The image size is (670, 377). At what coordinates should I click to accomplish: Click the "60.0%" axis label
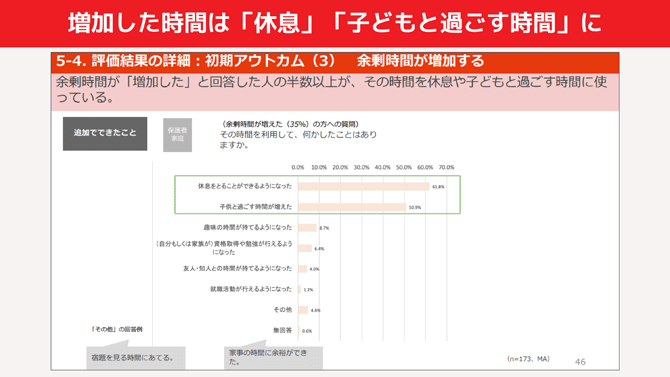(425, 168)
